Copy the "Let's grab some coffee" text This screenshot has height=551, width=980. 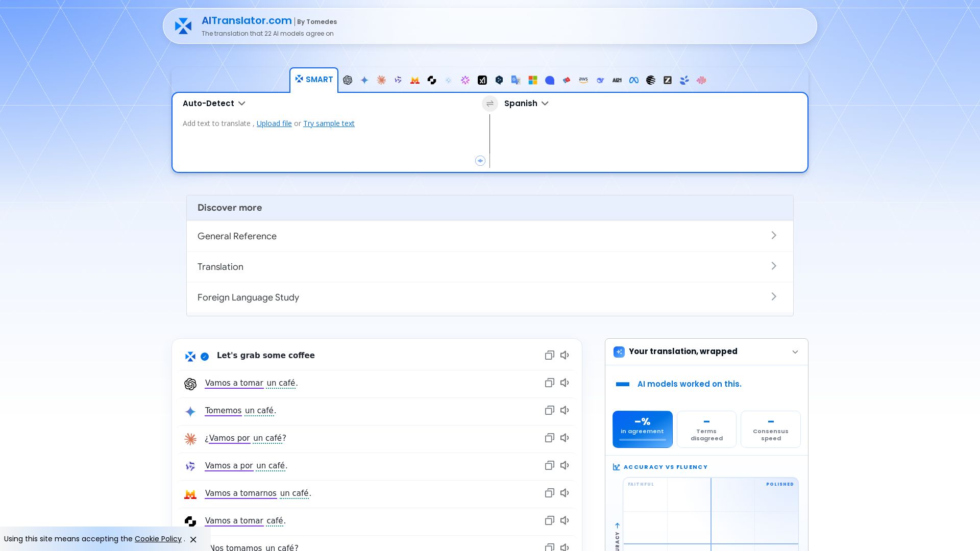click(550, 356)
